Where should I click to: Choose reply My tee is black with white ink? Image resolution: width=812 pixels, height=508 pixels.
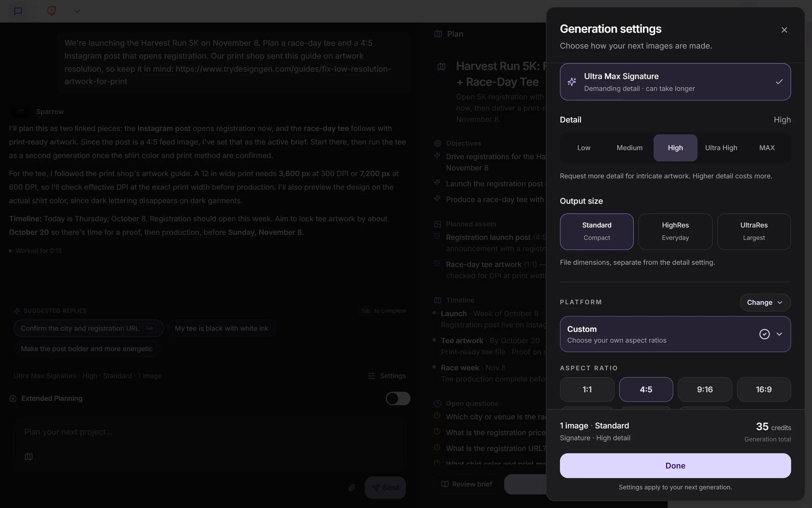point(222,328)
